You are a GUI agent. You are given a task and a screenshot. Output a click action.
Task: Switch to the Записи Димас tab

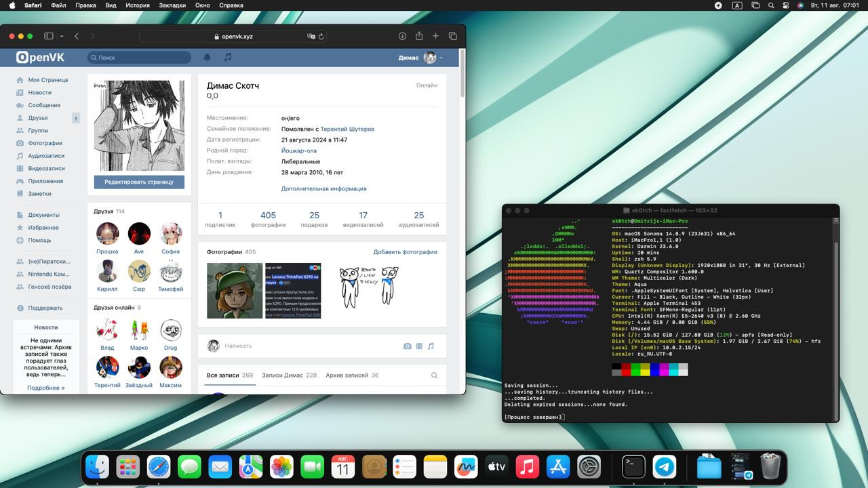pos(289,375)
